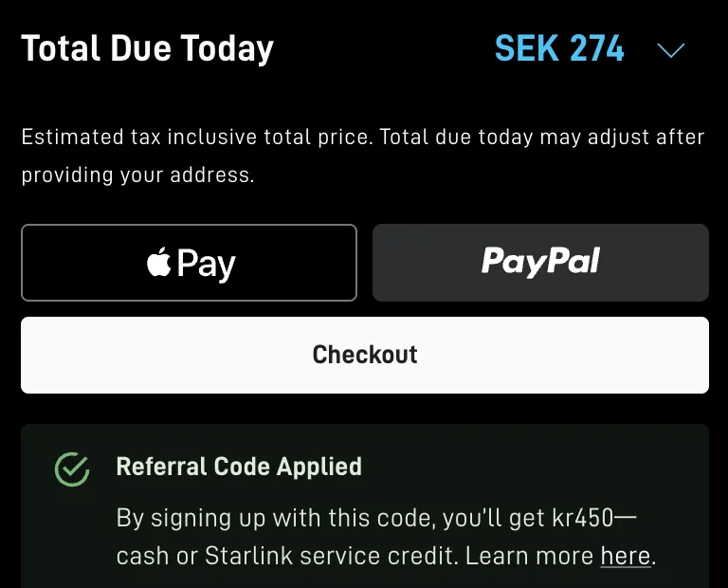Viewport: 728px width, 588px height.
Task: Pay with the Apple Pay button
Action: (x=189, y=263)
